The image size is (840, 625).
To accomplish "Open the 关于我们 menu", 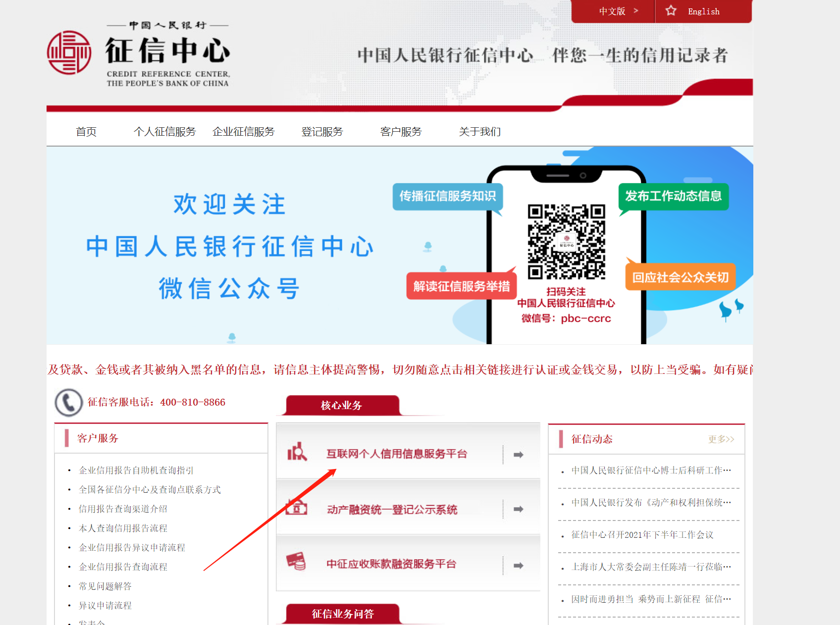I will (480, 132).
